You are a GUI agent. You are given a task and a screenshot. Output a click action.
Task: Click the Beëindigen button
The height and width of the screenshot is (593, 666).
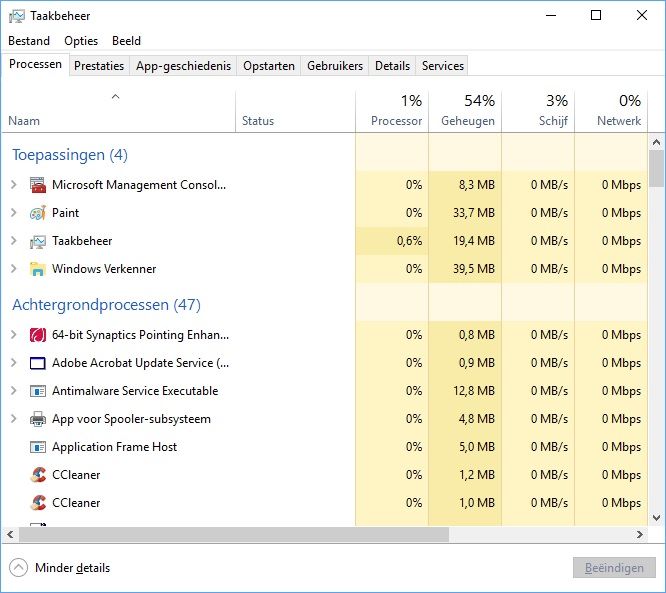coord(614,568)
